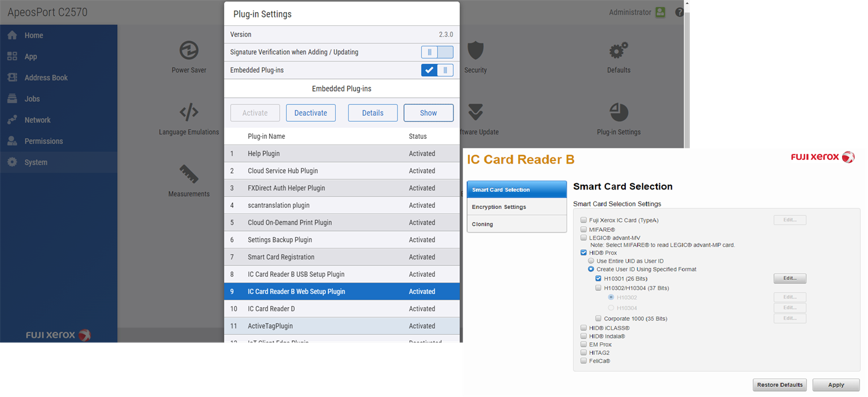Open the Smart Card Selection tab

pyautogui.click(x=517, y=189)
